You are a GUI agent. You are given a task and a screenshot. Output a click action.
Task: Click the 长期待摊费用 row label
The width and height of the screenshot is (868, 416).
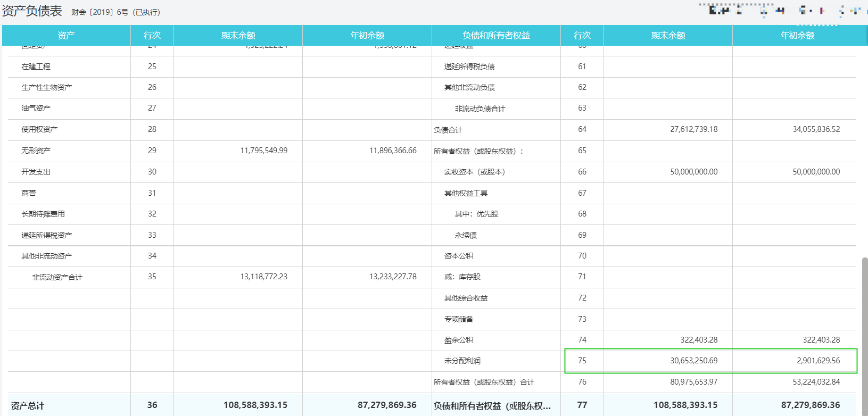43,214
